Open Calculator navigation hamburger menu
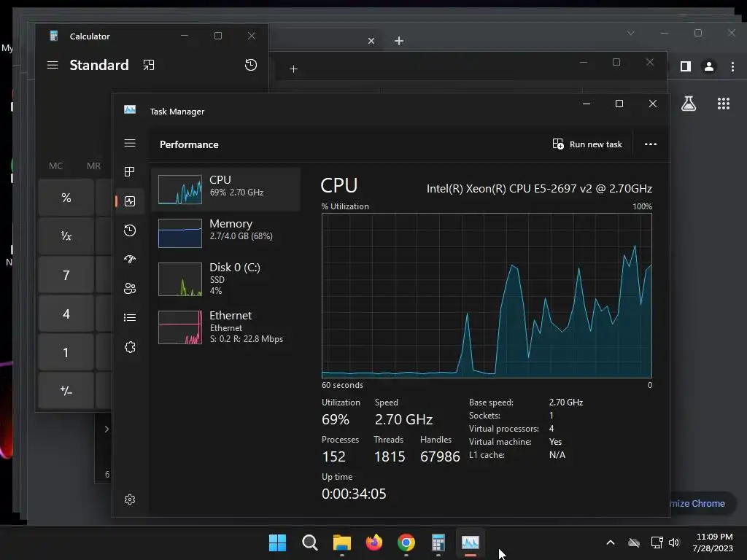The height and width of the screenshot is (560, 747). point(53,65)
